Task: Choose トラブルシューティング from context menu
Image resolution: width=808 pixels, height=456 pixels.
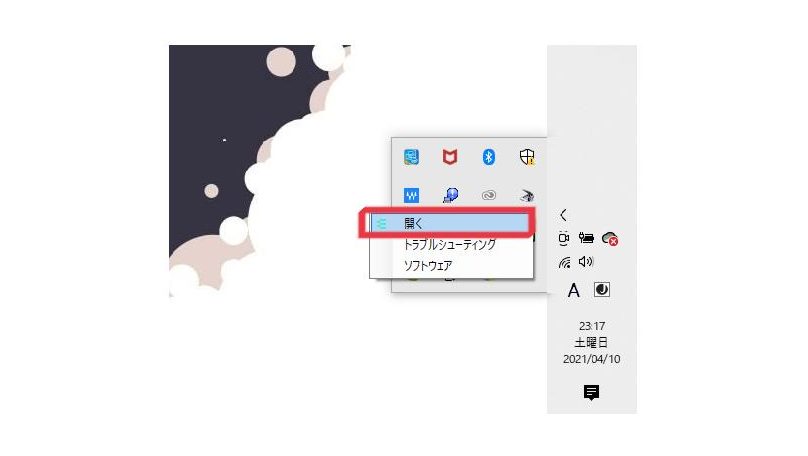Action: pyautogui.click(x=450, y=245)
